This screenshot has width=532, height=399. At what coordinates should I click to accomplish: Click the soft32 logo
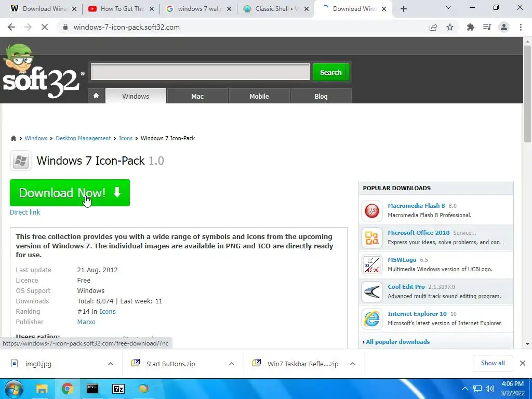tap(42, 72)
